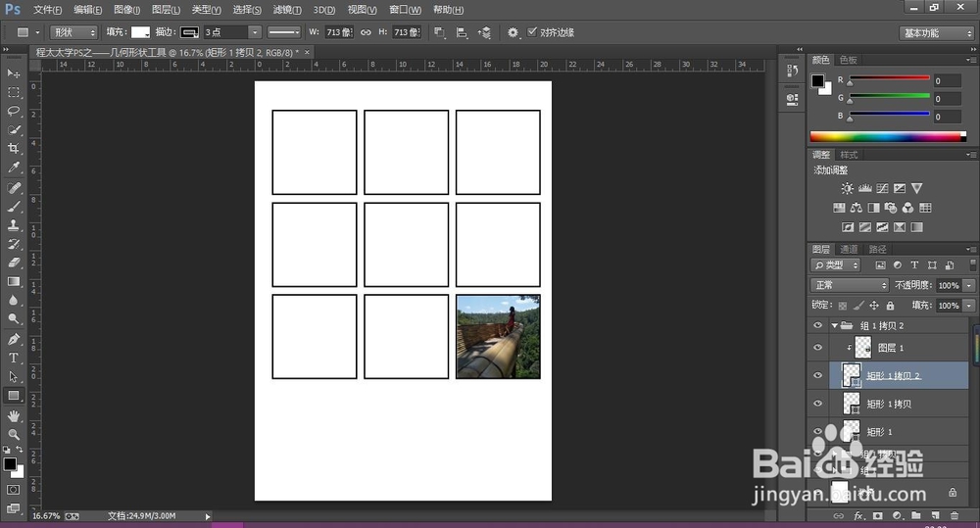Image resolution: width=980 pixels, height=528 pixels.
Task: Toggle lock transparent pixels
Action: (x=843, y=306)
